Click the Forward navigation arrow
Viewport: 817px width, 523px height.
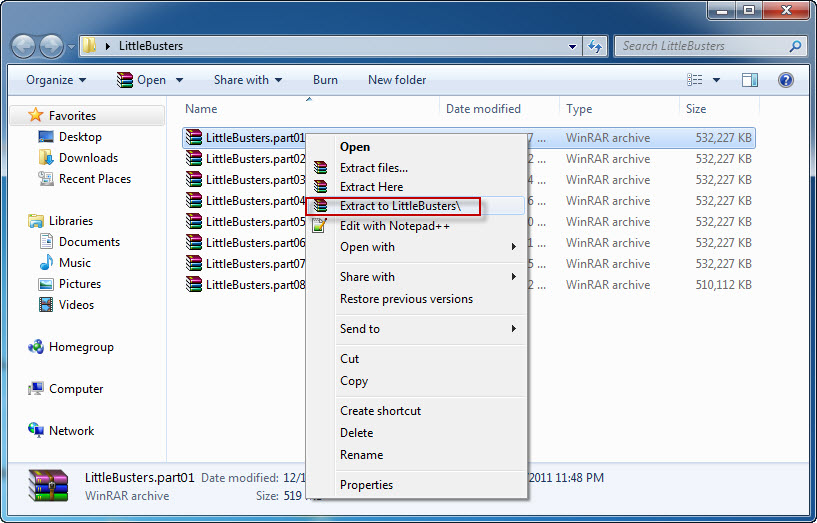pos(52,46)
